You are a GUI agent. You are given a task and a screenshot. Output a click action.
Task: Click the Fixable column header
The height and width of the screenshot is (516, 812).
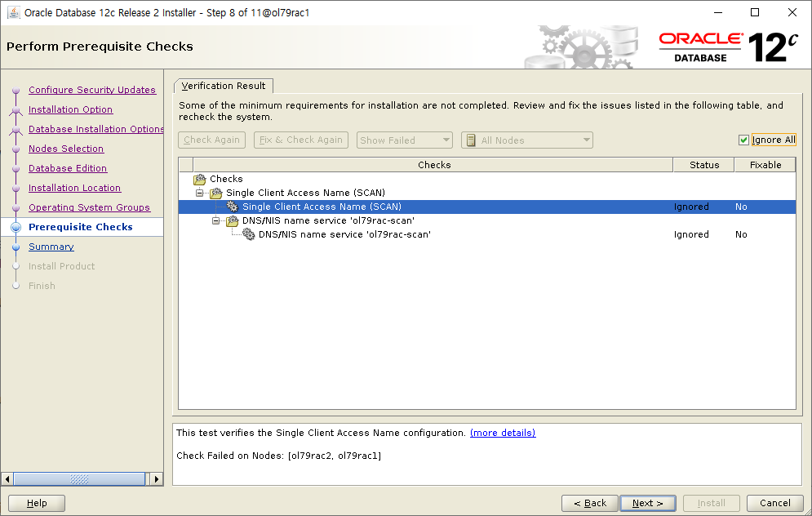[765, 165]
